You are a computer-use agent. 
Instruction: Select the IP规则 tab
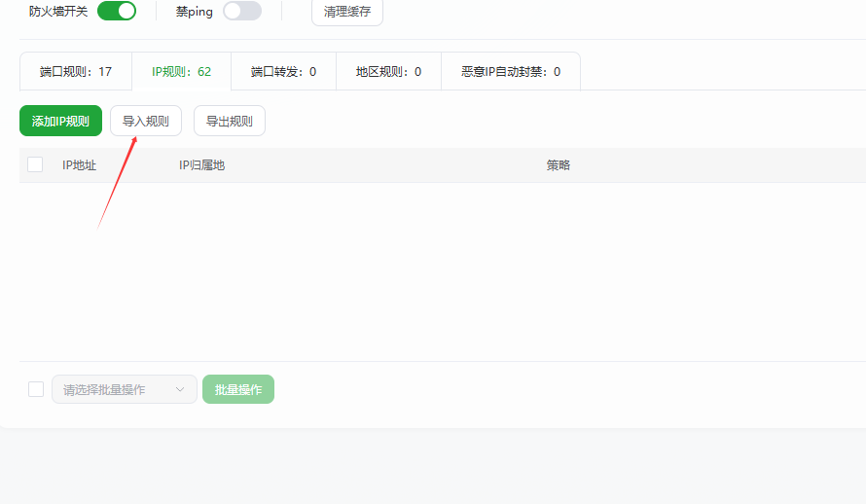pos(181,72)
